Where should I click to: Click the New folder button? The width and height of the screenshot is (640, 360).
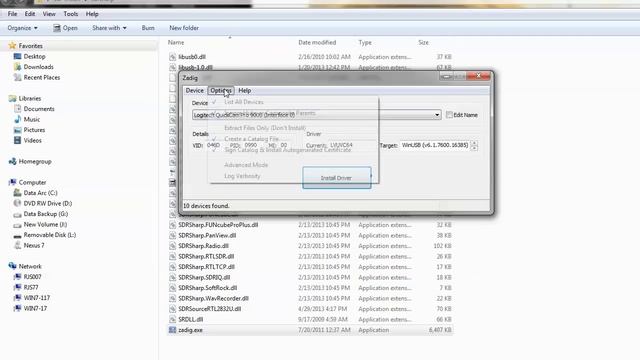click(x=184, y=28)
